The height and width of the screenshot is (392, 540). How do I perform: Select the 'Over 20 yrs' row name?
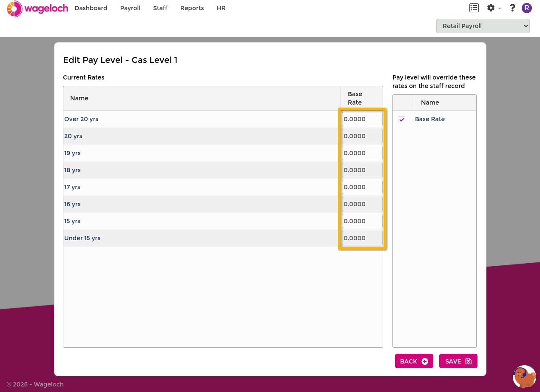pyautogui.click(x=81, y=119)
